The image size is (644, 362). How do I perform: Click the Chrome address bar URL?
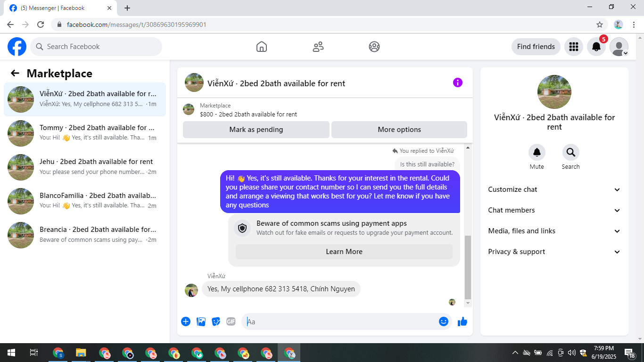tap(136, 25)
